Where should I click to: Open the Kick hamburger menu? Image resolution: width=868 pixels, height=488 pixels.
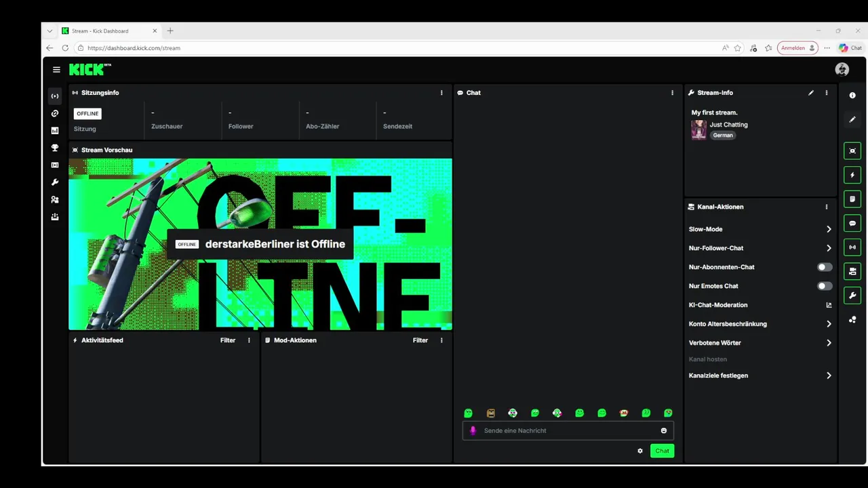(56, 69)
